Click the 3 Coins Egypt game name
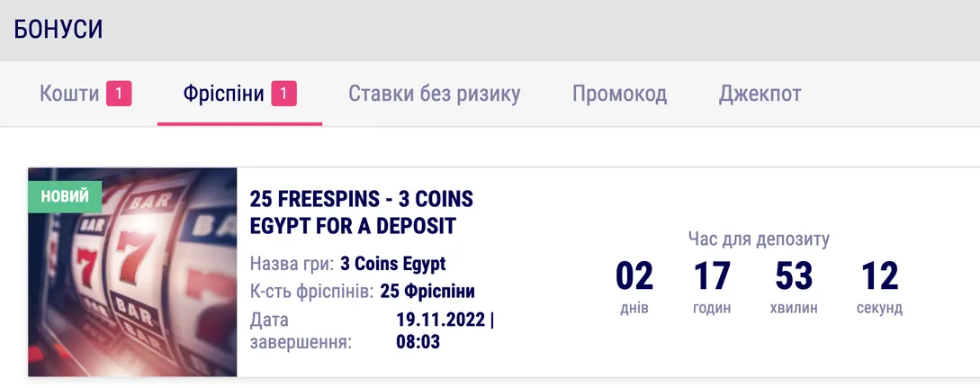The width and height of the screenshot is (980, 388). (x=392, y=264)
